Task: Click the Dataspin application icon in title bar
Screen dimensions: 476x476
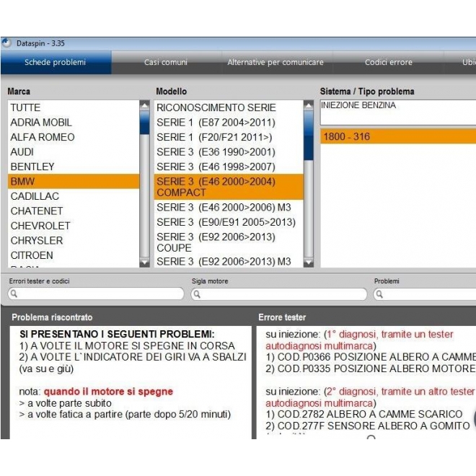Action: click(6, 43)
